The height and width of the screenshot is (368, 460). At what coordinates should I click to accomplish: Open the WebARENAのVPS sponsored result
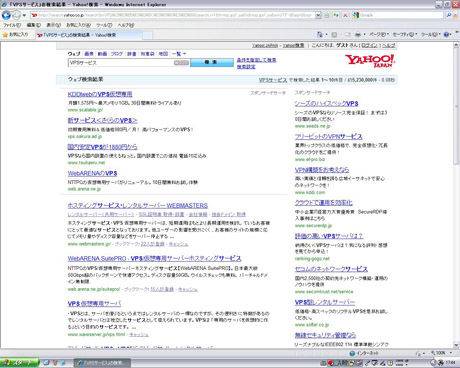coord(92,173)
